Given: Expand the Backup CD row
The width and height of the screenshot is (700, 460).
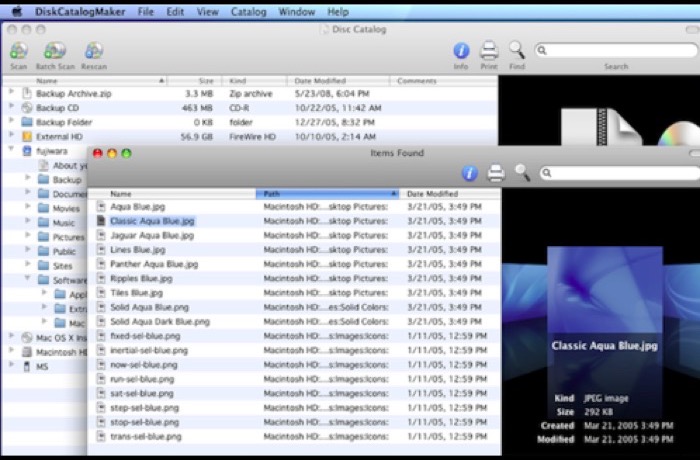Looking at the screenshot, I should pyautogui.click(x=11, y=106).
